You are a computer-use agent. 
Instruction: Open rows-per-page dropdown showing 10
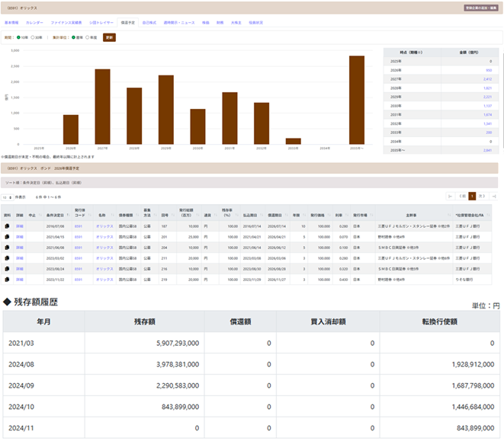coord(7,197)
